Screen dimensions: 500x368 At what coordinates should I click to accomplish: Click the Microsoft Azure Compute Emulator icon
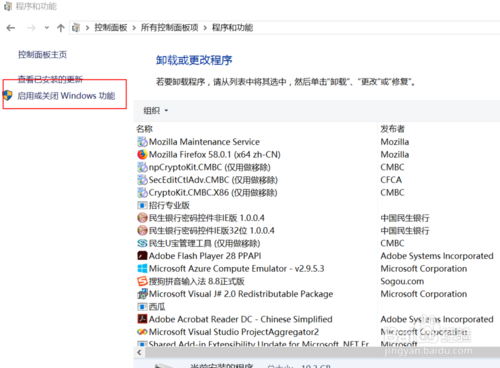[x=142, y=269]
